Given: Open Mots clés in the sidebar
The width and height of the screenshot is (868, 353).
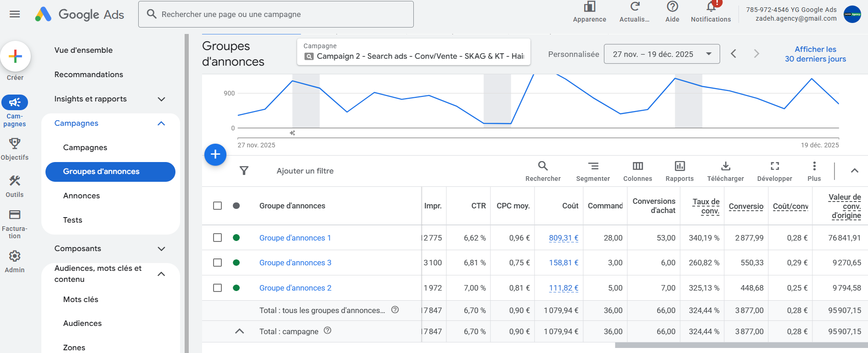Looking at the screenshot, I should tap(81, 299).
